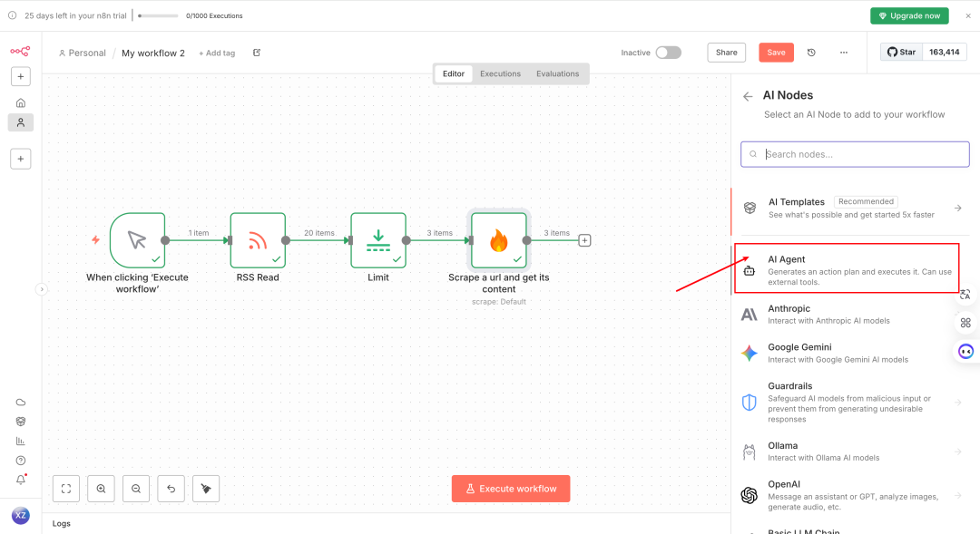Open the help question mark icon

(21, 461)
